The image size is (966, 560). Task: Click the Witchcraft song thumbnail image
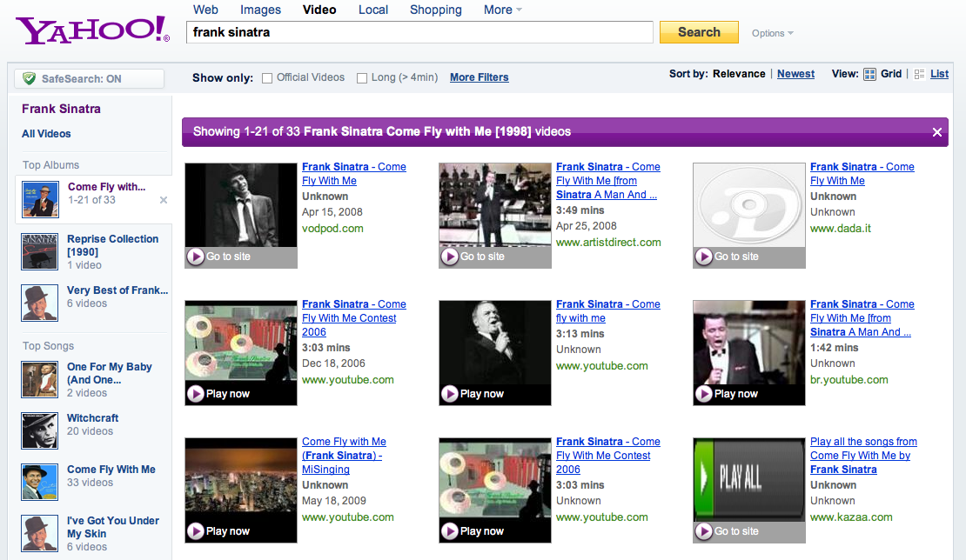39,430
